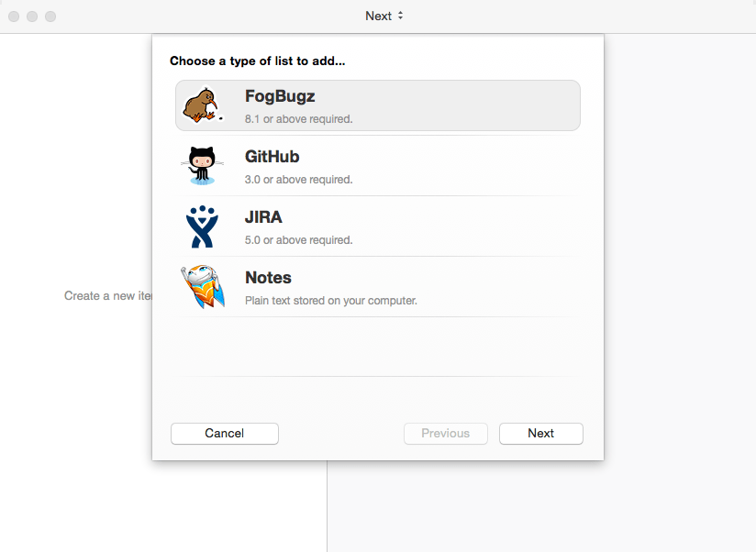Click the Next window title text

click(x=379, y=16)
